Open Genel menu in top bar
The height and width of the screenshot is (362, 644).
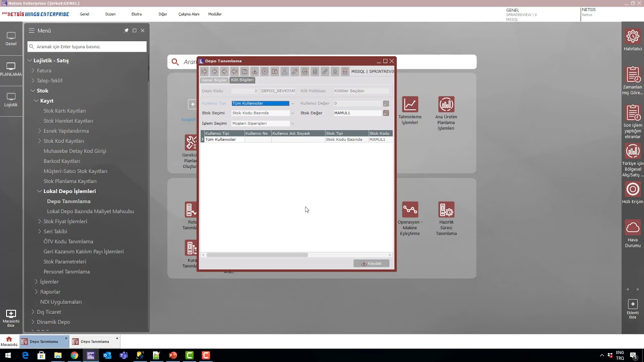click(85, 14)
